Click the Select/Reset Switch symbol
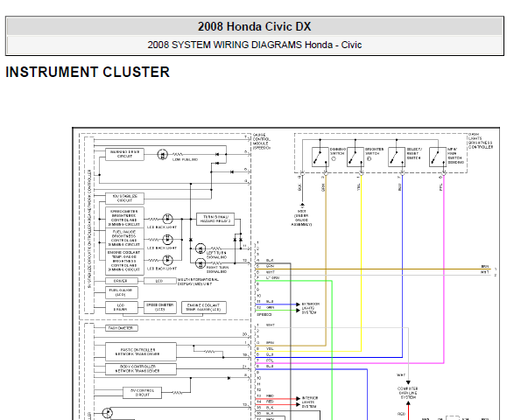 click(397, 157)
